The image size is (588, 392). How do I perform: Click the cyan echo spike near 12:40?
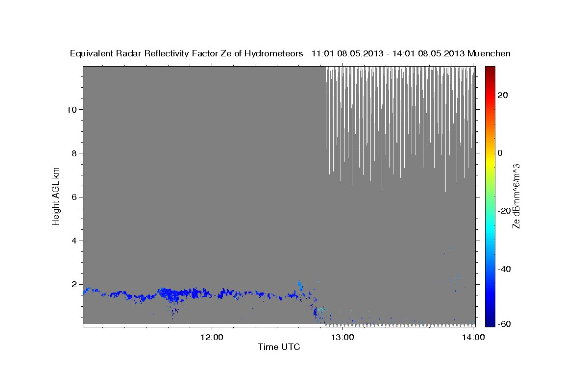pyautogui.click(x=300, y=286)
